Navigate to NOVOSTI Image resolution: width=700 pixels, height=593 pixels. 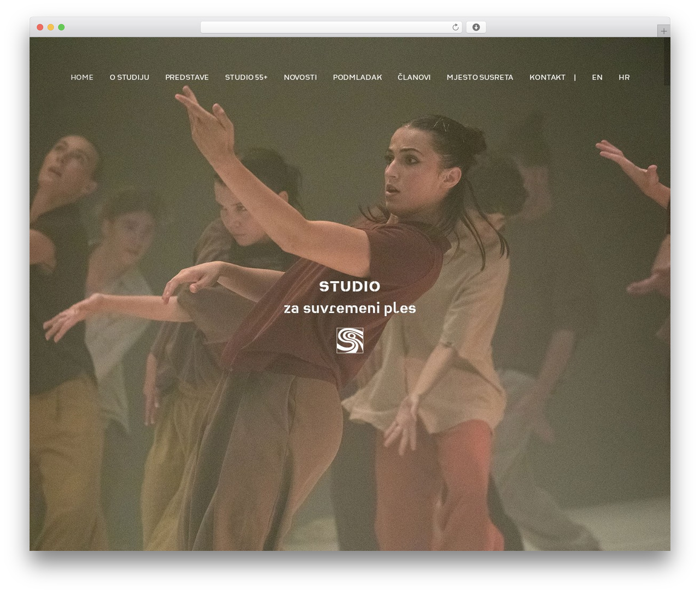(300, 77)
